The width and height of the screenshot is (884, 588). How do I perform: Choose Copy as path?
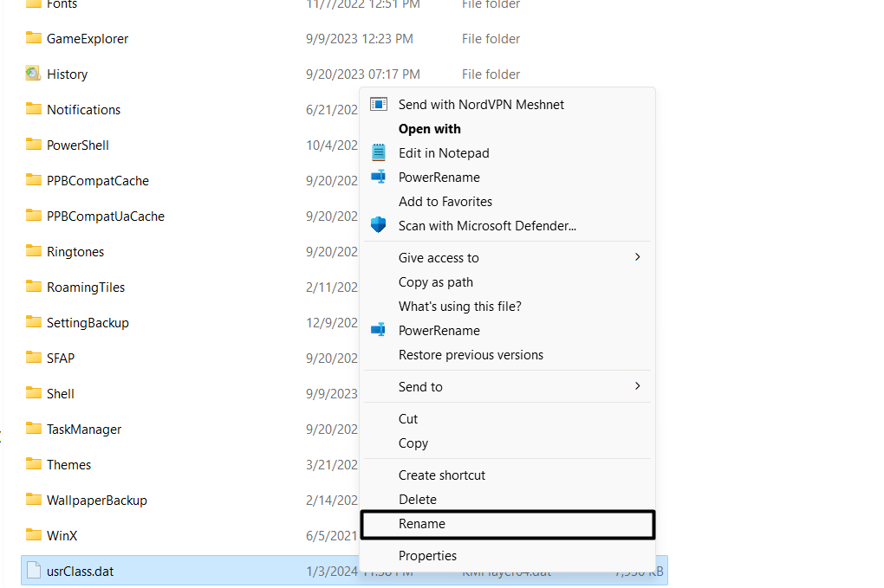pos(436,281)
